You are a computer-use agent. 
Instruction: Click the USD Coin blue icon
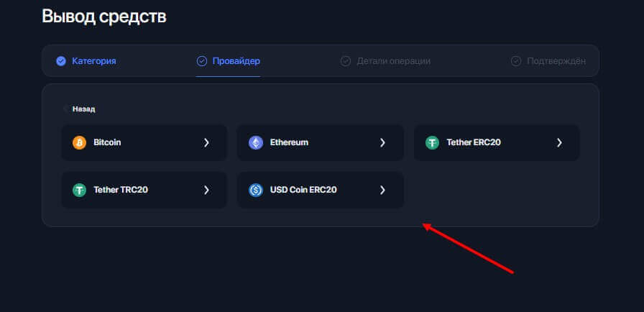click(x=256, y=190)
